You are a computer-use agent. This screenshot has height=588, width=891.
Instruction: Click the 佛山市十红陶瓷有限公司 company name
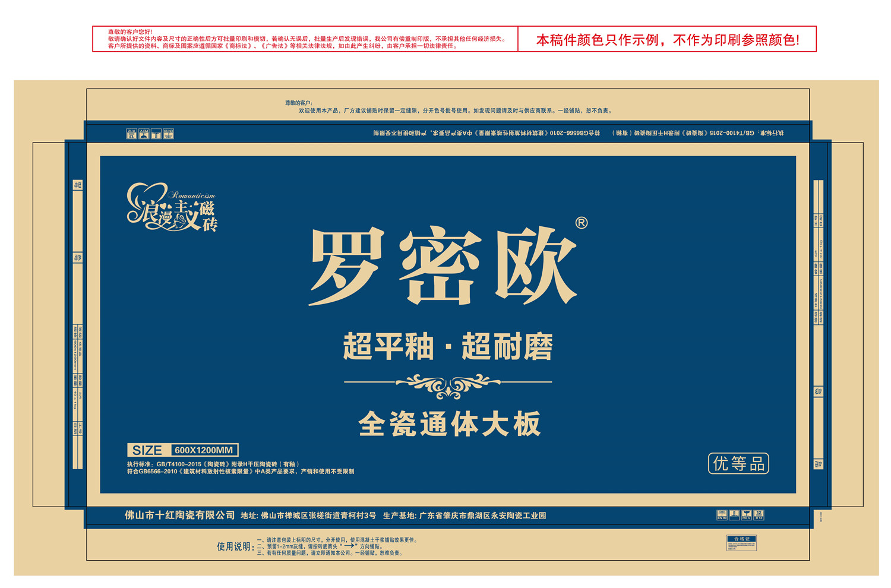pos(180,515)
